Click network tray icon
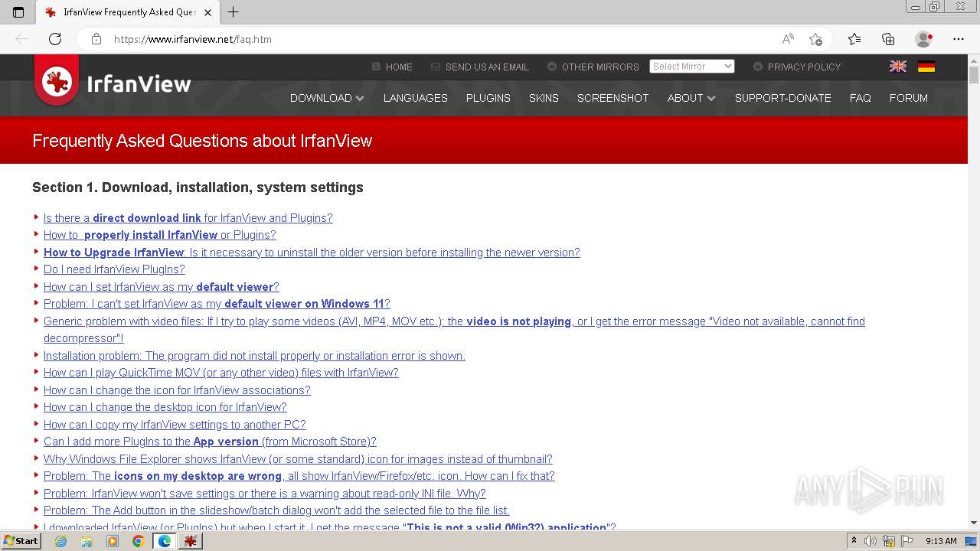Image resolution: width=980 pixels, height=551 pixels. tap(889, 541)
